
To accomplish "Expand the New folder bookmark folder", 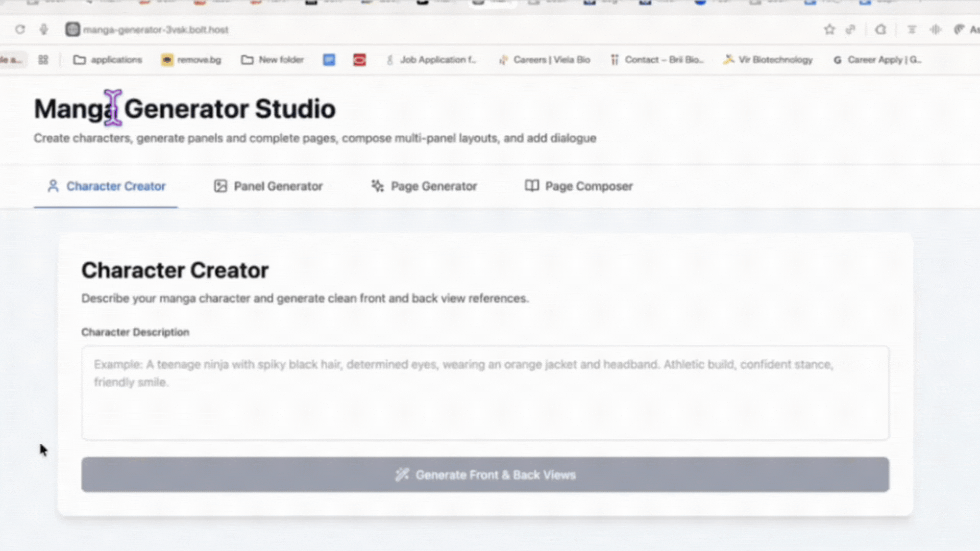I will click(x=273, y=60).
